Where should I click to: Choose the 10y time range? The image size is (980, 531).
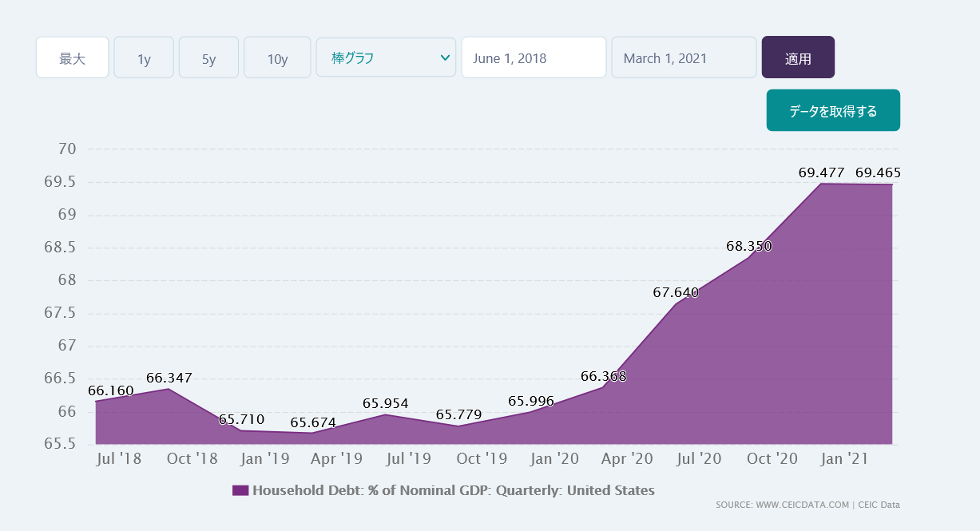[x=277, y=57]
